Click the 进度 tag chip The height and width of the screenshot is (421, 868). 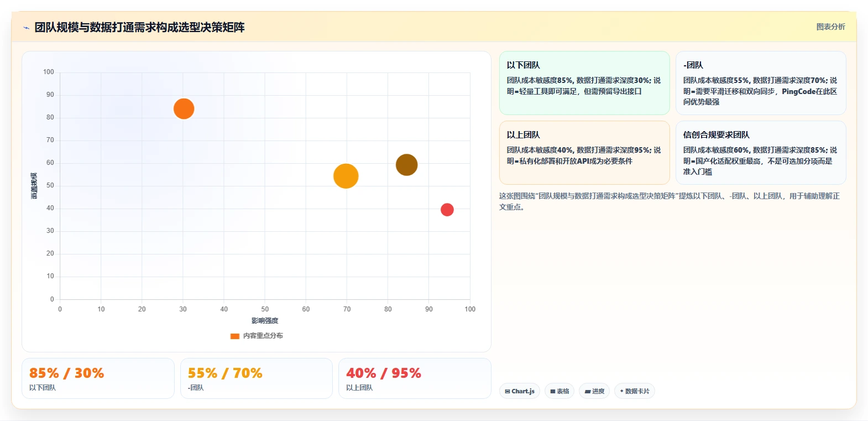[594, 391]
